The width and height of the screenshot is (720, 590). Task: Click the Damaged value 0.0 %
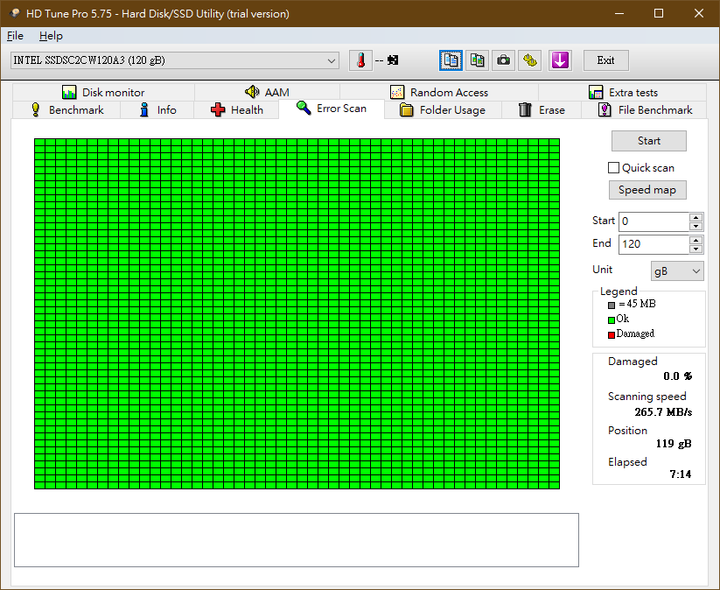677,376
